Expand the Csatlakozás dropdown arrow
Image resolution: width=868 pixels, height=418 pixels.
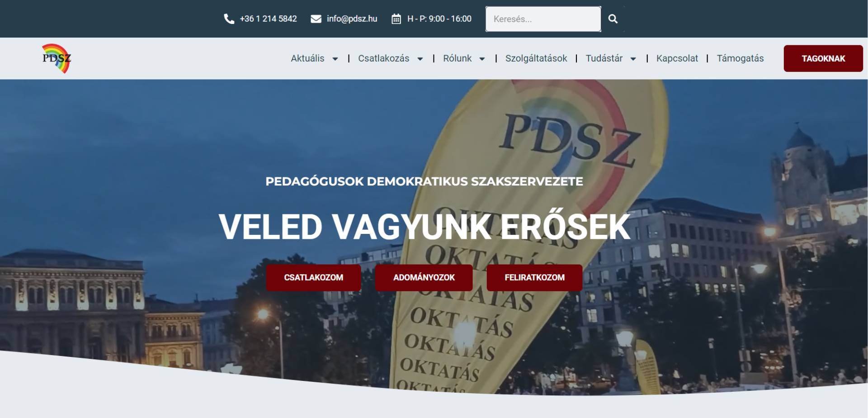(x=420, y=59)
